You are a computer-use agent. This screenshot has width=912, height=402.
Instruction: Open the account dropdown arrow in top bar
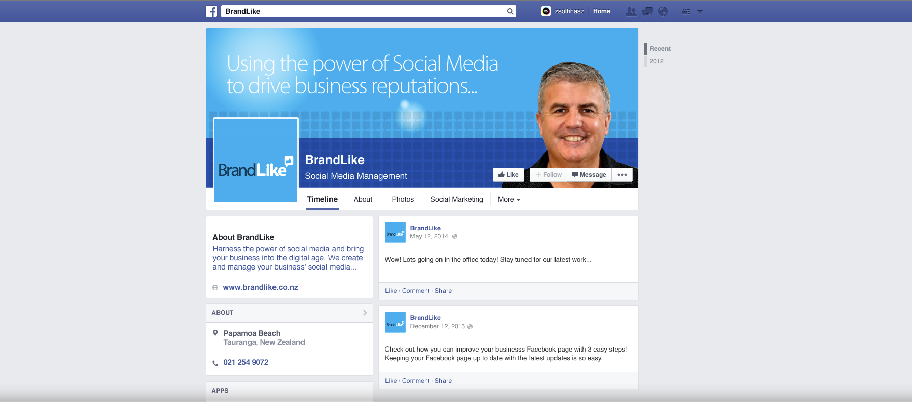[700, 11]
